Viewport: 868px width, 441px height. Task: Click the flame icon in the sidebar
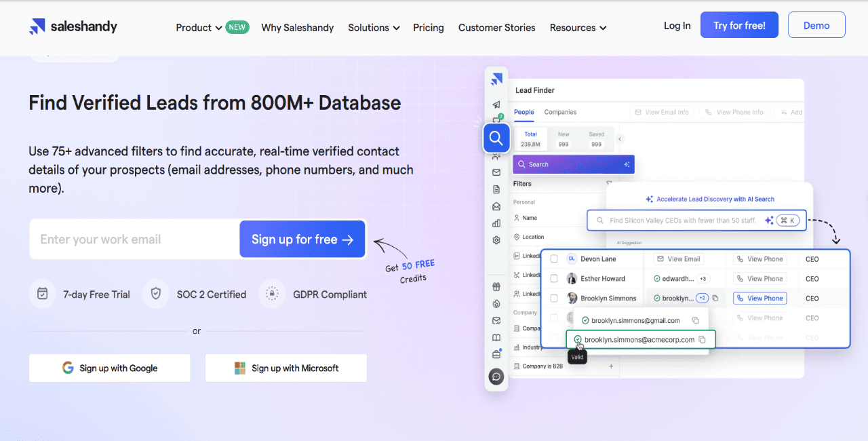pos(496,303)
